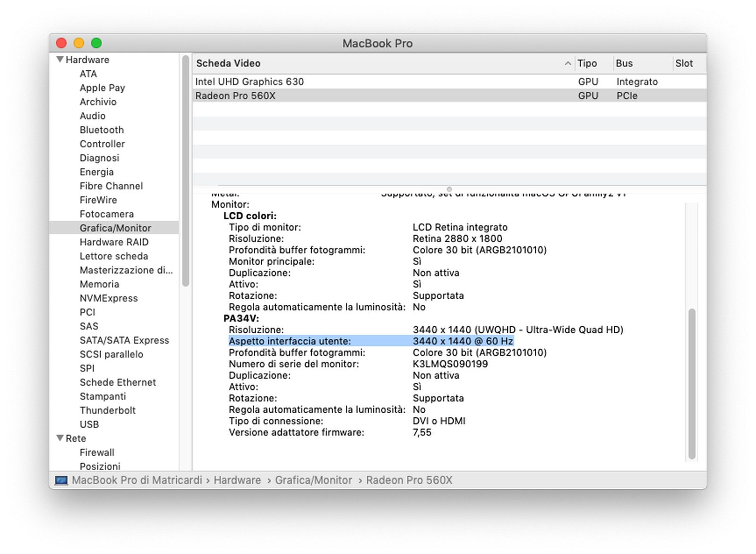This screenshot has width=756, height=554.
Task: Open Firewall under Rete
Action: [x=97, y=452]
